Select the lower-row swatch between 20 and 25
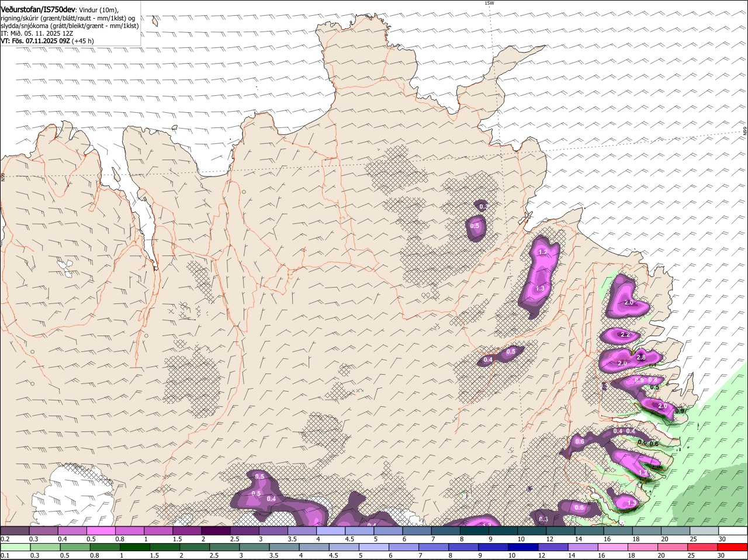This screenshot has width=748, height=560. click(673, 548)
